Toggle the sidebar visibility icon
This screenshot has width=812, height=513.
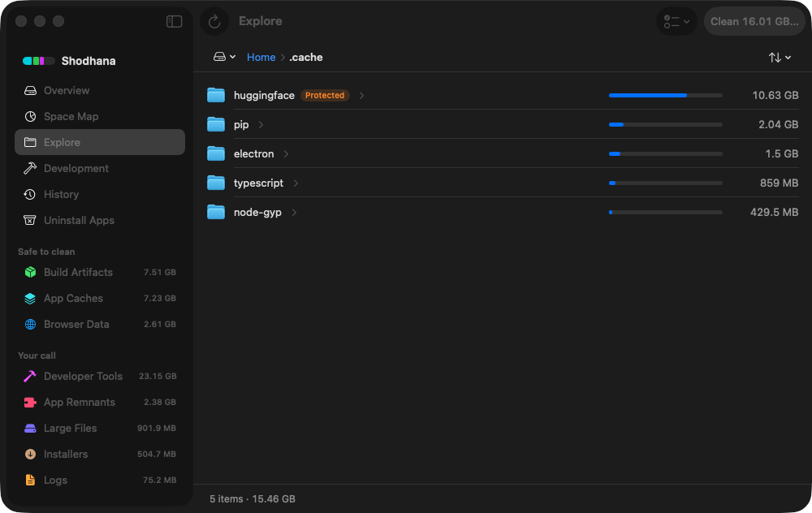174,21
